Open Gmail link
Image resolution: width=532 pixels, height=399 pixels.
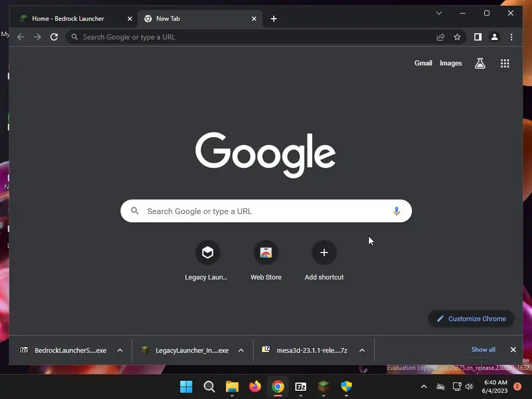pyautogui.click(x=423, y=63)
